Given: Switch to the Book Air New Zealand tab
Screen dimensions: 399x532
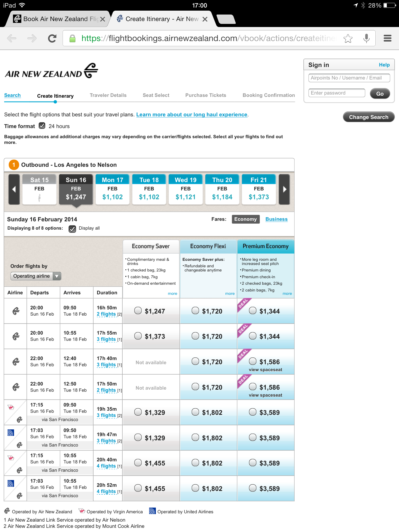Looking at the screenshot, I should click(x=56, y=19).
